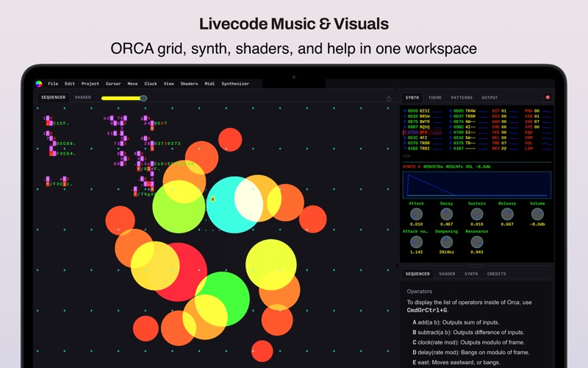Open the Shaders menu

(x=189, y=84)
